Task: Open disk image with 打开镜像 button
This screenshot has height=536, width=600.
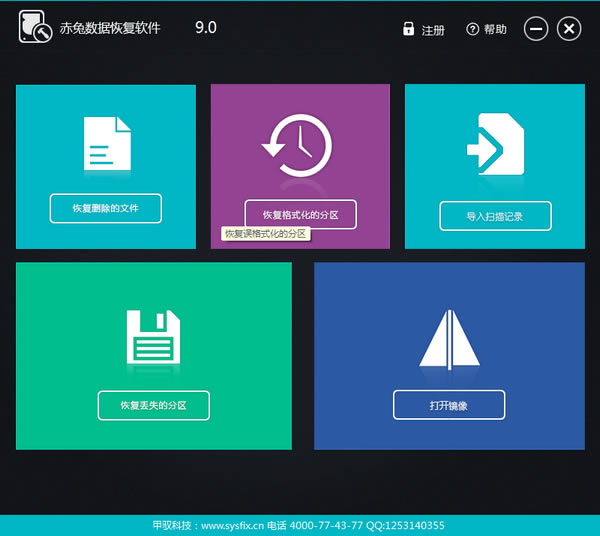Action: click(x=449, y=405)
